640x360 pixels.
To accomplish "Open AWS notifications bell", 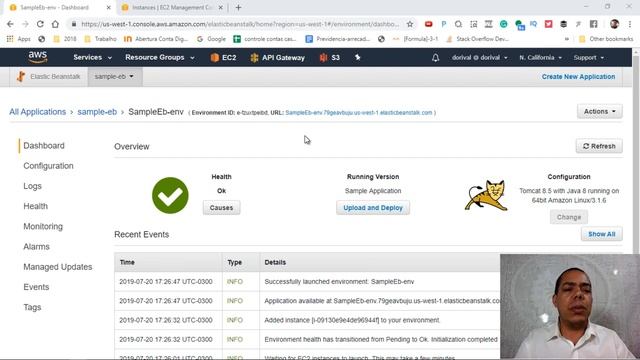I will [x=436, y=58].
